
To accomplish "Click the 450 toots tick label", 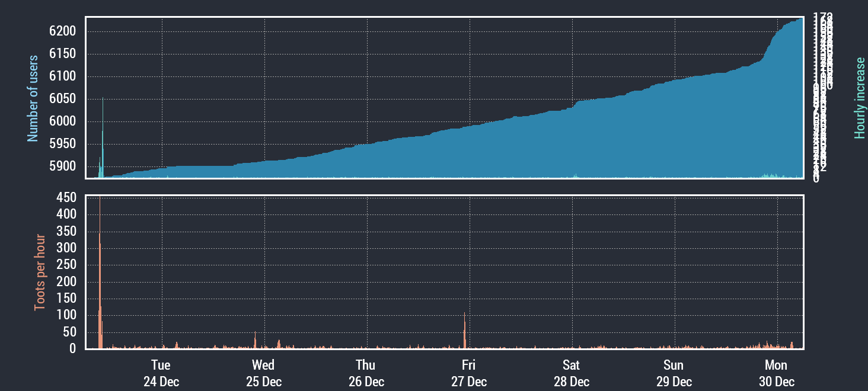I will click(66, 198).
